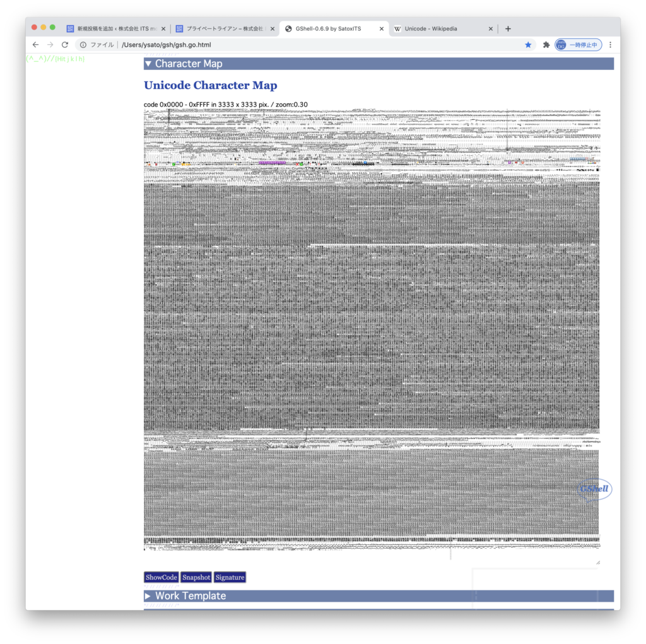Click the GShell logo watermark
The image size is (646, 644).
click(595, 489)
